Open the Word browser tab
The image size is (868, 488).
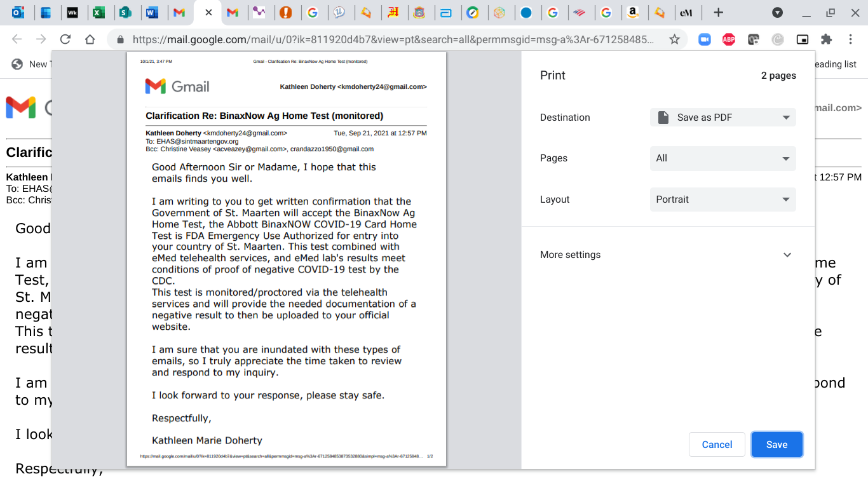tap(152, 12)
